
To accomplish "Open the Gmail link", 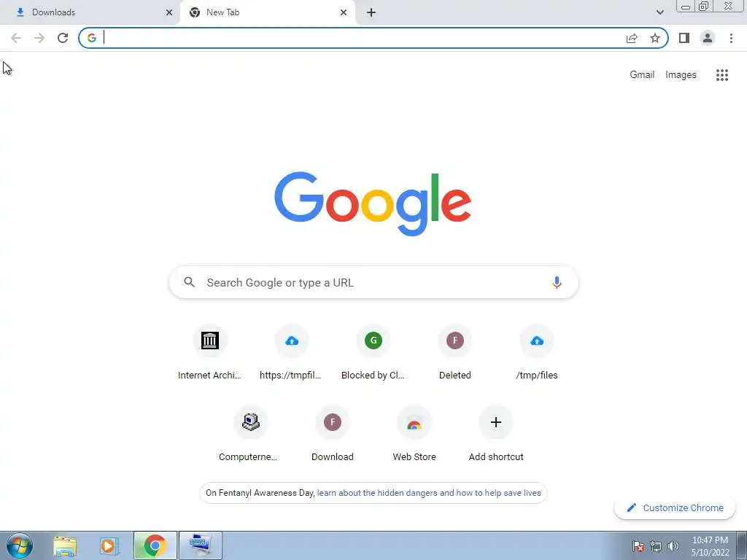I will [x=642, y=75].
